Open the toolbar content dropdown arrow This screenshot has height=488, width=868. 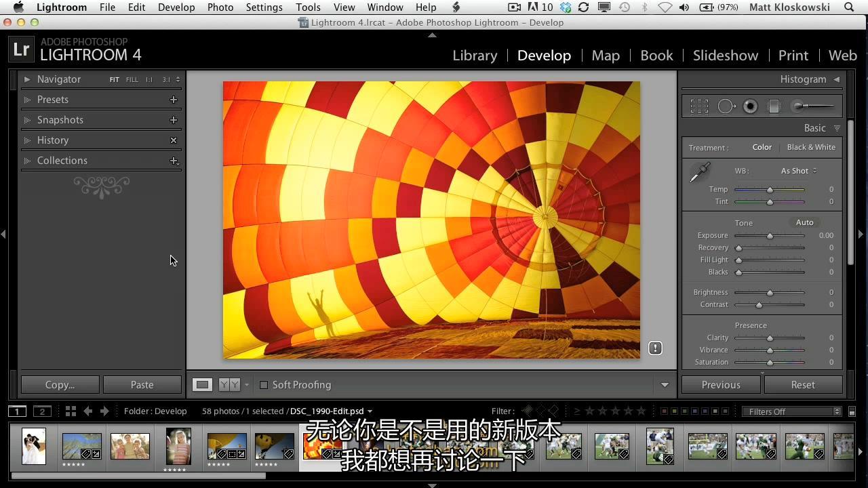[x=665, y=385]
